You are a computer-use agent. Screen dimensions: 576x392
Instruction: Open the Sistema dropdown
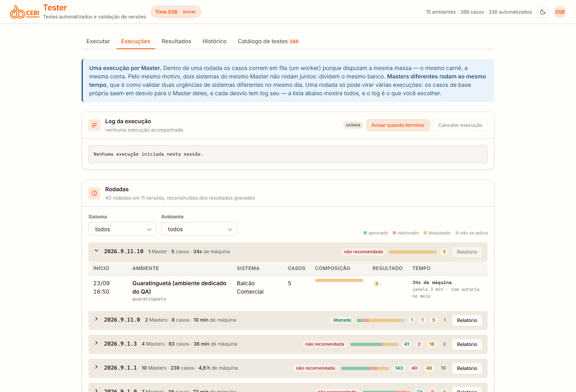tap(122, 229)
